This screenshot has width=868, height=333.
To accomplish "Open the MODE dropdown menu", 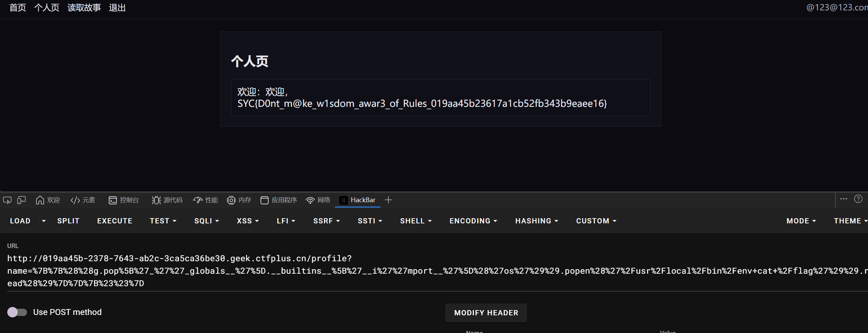I will [801, 221].
